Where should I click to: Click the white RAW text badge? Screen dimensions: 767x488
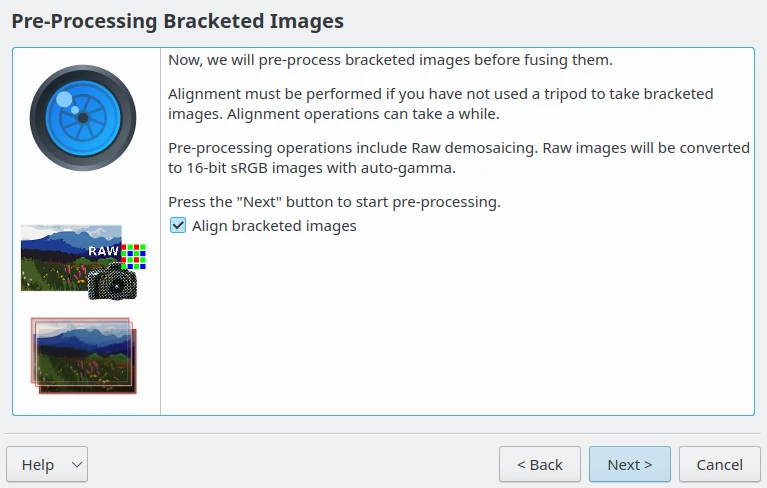103,251
